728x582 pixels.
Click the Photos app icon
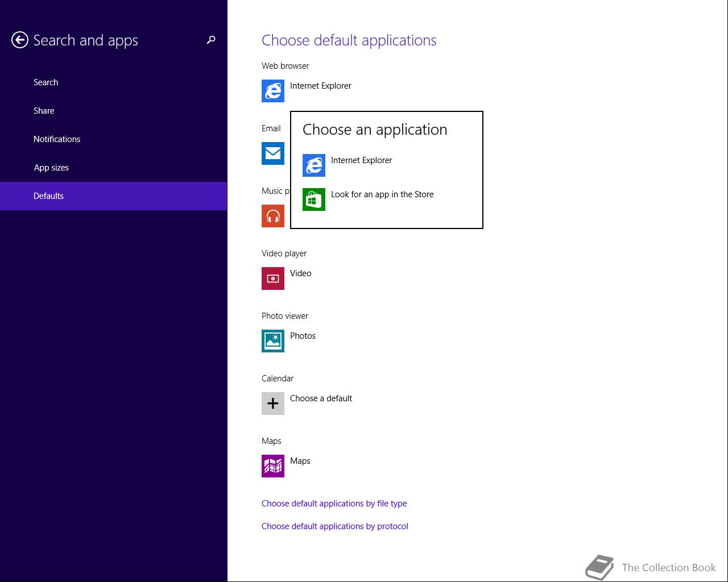(273, 341)
